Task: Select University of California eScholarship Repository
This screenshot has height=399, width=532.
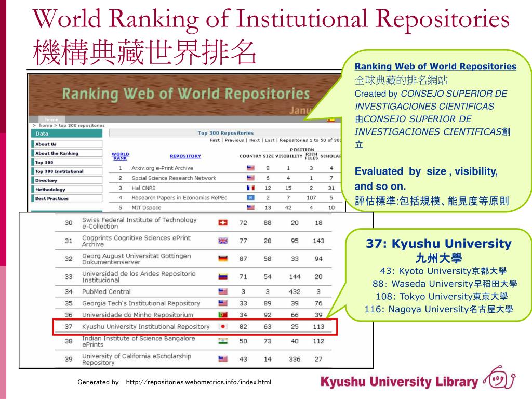Action: pyautogui.click(x=137, y=360)
